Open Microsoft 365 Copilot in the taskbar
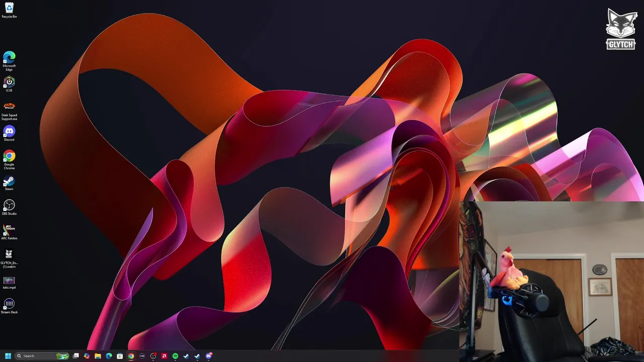This screenshot has width=644, height=362. (x=87, y=356)
